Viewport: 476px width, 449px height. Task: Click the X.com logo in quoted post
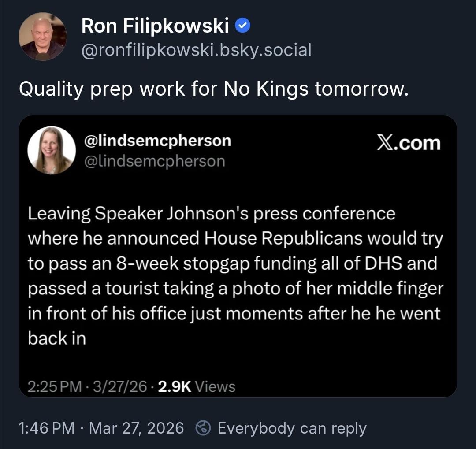point(409,143)
